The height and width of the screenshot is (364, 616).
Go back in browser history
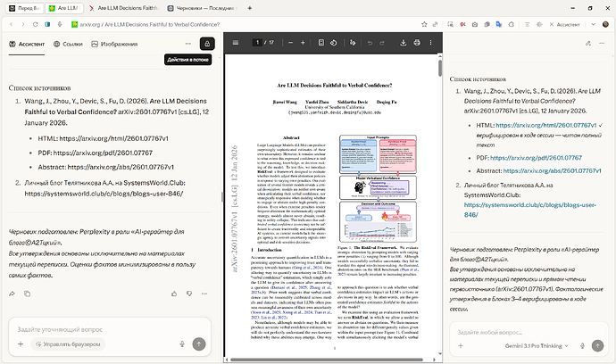click(11, 24)
